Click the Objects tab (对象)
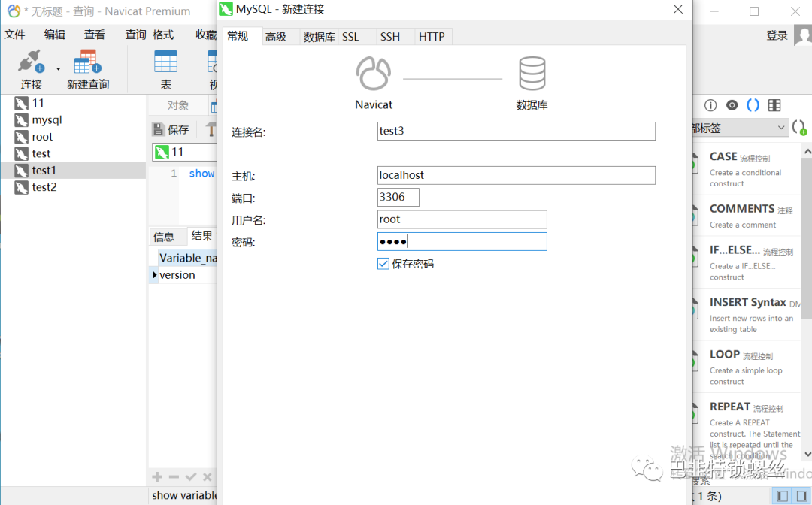 [x=178, y=105]
